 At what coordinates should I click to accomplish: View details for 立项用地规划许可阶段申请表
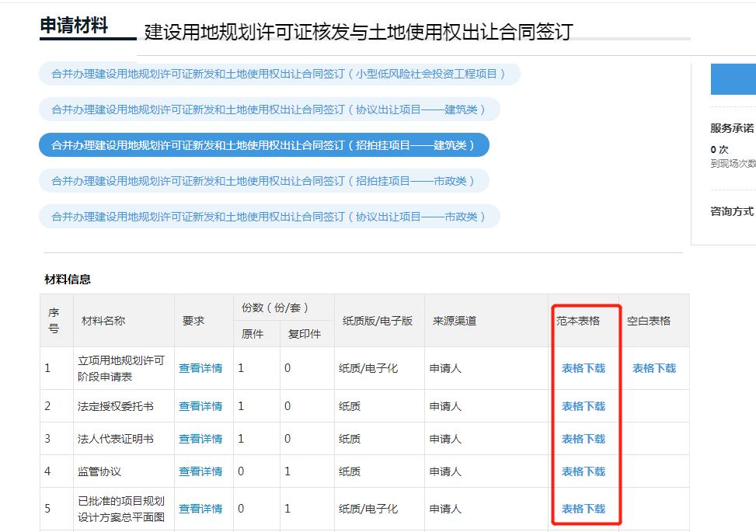(200, 368)
